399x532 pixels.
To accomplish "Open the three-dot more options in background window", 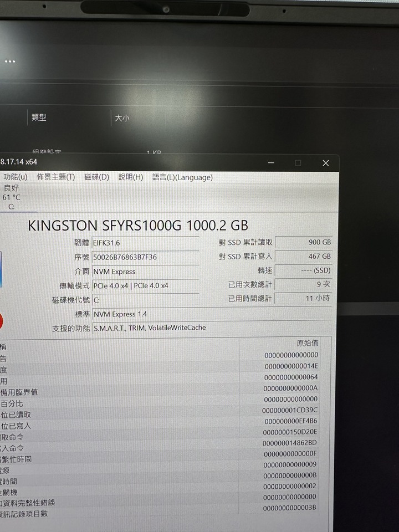I will [10, 62].
